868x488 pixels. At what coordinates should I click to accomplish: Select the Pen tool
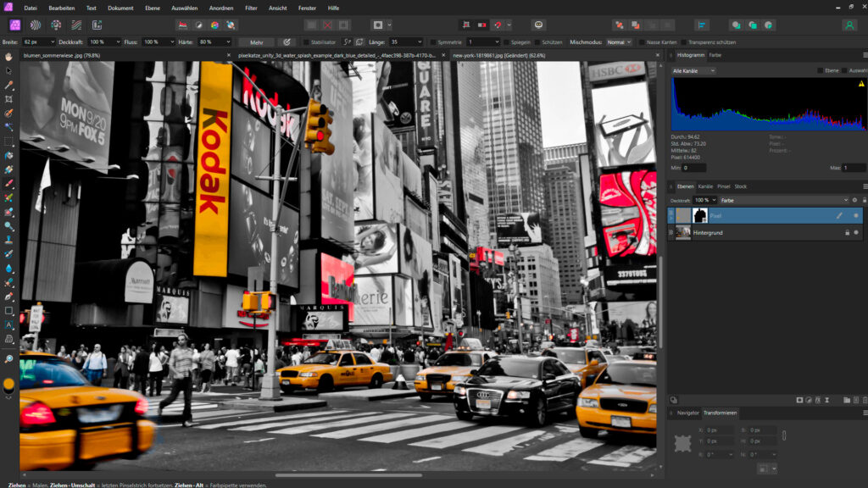click(x=8, y=297)
